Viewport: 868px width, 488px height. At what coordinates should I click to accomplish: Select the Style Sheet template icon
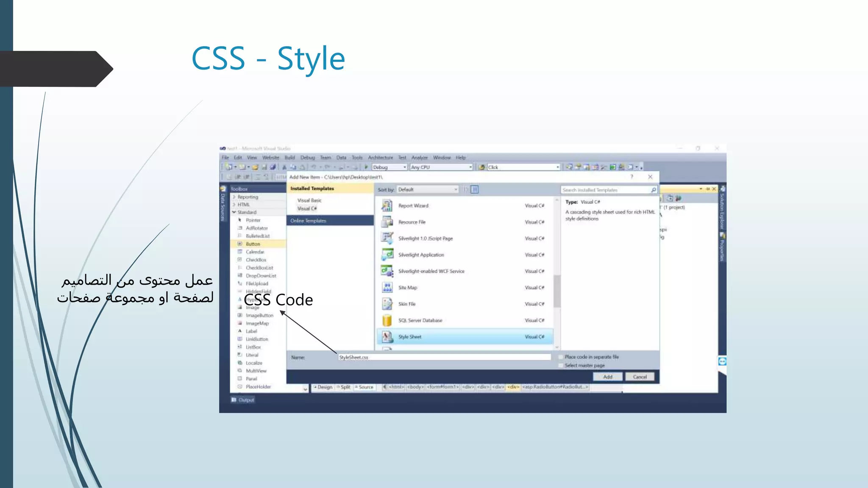click(x=387, y=337)
